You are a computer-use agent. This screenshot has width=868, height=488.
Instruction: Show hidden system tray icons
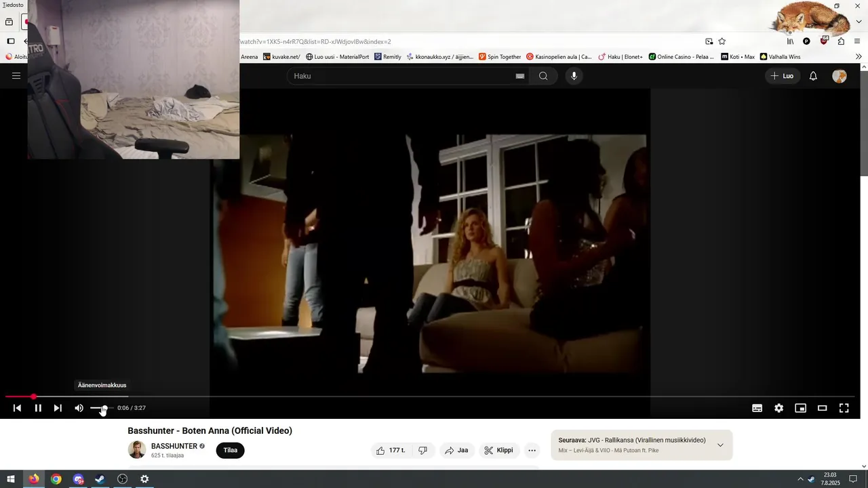800,479
